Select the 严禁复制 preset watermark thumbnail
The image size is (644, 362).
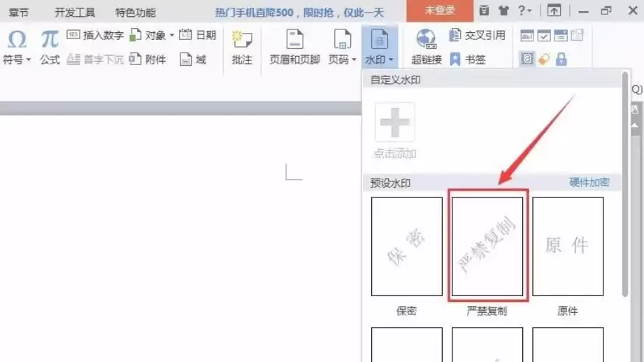487,246
